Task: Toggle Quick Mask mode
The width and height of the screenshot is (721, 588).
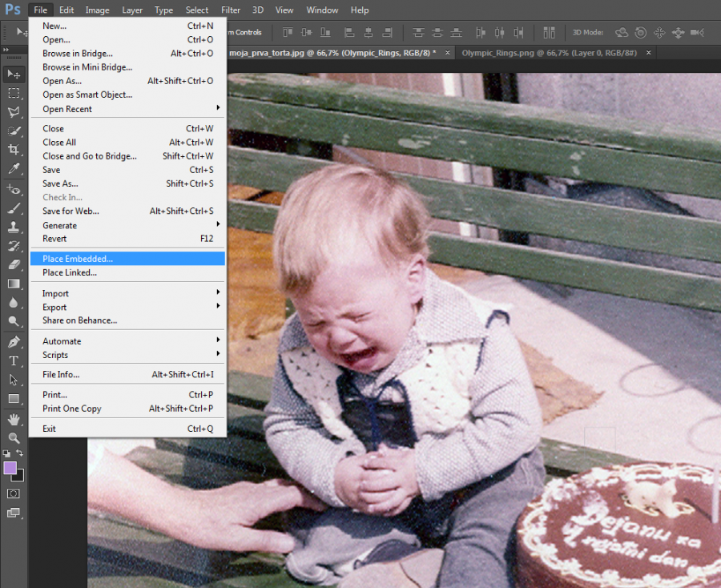Action: point(14,493)
